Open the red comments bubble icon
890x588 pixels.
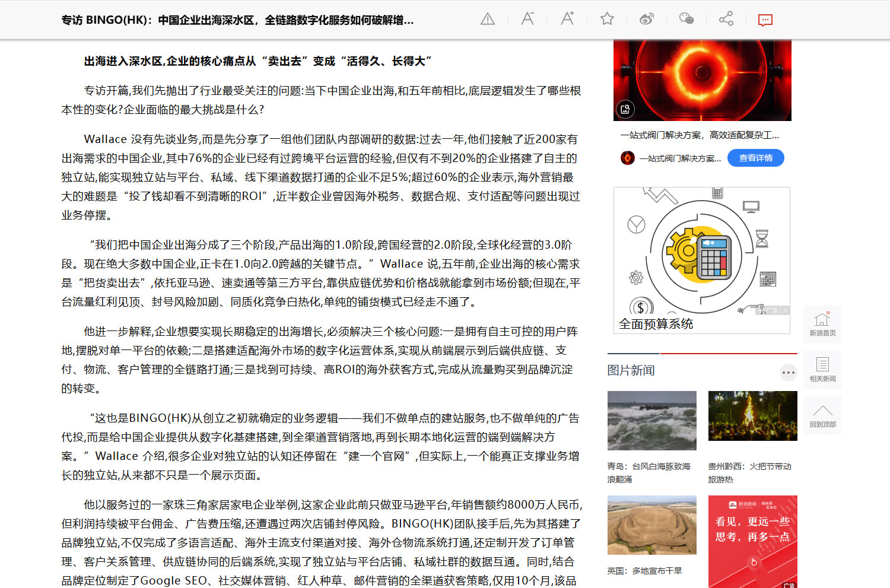[765, 20]
